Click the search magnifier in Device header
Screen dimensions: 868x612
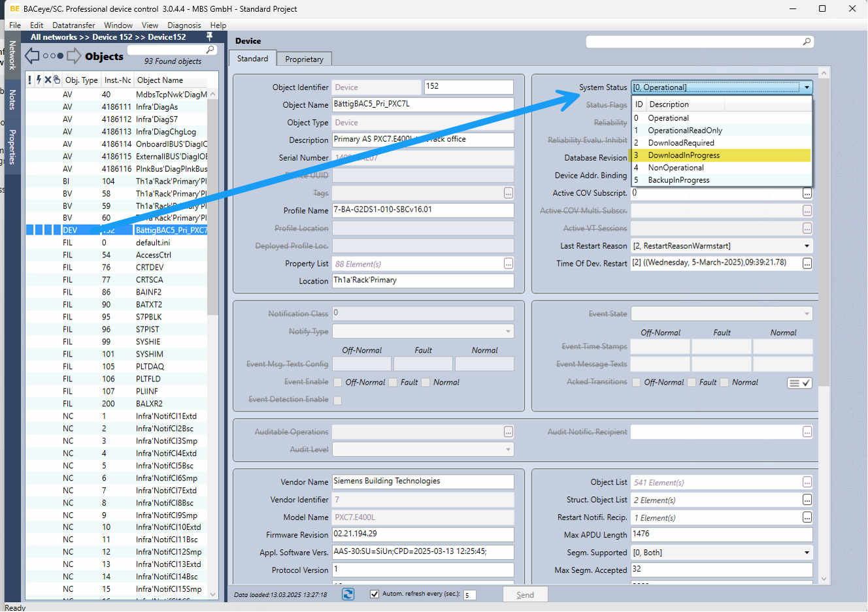pyautogui.click(x=807, y=42)
